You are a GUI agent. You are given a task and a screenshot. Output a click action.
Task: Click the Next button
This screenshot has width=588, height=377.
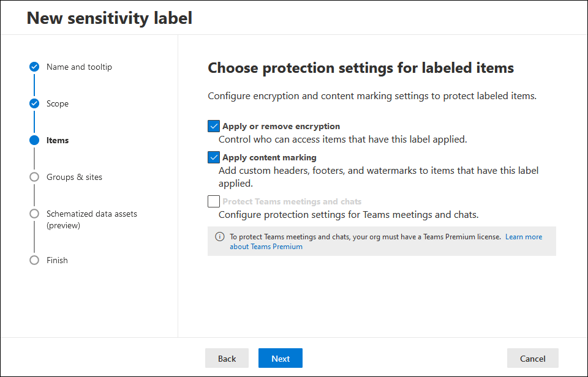(281, 358)
